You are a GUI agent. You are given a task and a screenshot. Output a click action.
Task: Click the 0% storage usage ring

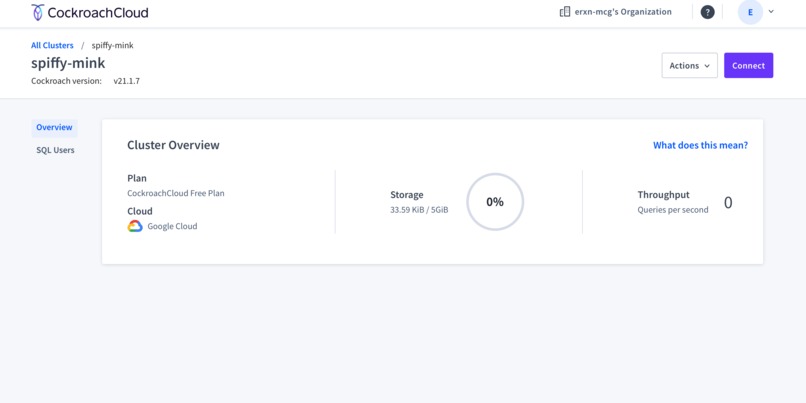point(495,202)
